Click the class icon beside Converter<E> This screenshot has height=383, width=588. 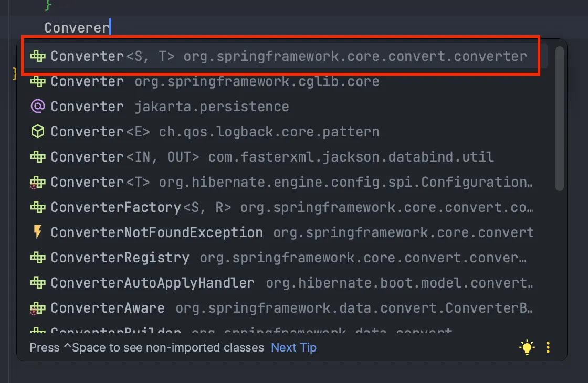point(38,131)
